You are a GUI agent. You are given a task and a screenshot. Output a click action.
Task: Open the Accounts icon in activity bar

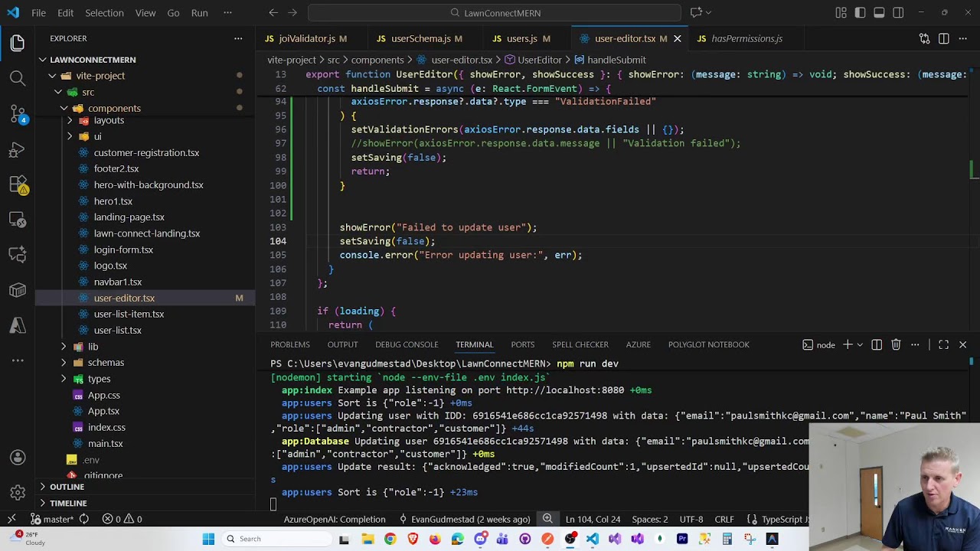coord(18,458)
